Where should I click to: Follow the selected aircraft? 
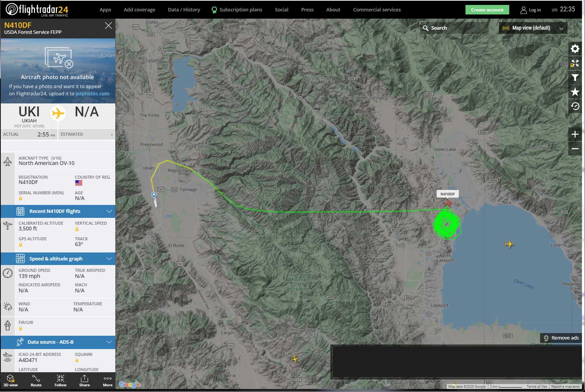pos(61,381)
